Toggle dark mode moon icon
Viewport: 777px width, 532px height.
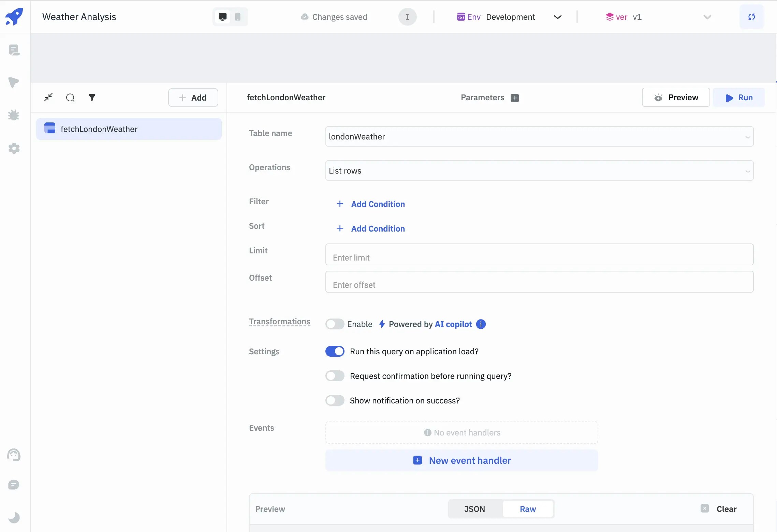pos(14,518)
